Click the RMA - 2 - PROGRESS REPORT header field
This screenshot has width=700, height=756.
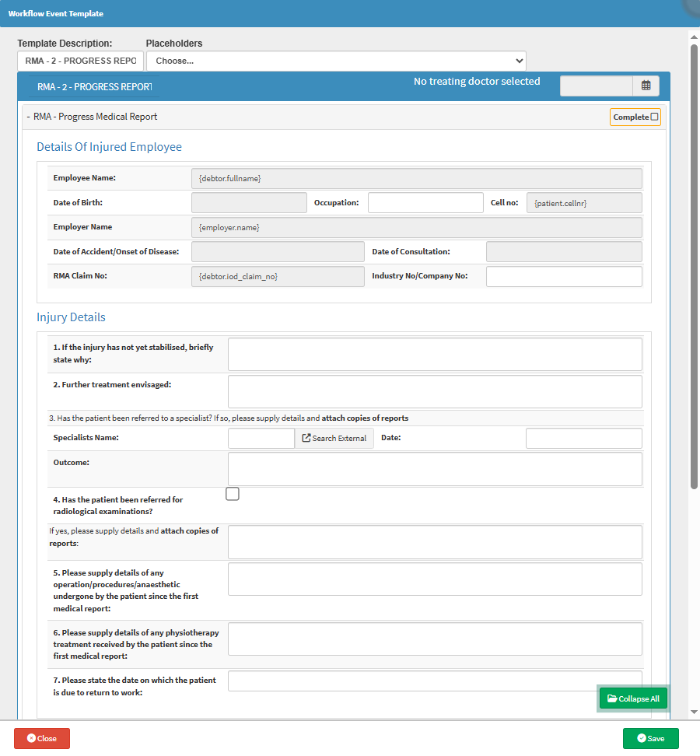[94, 87]
